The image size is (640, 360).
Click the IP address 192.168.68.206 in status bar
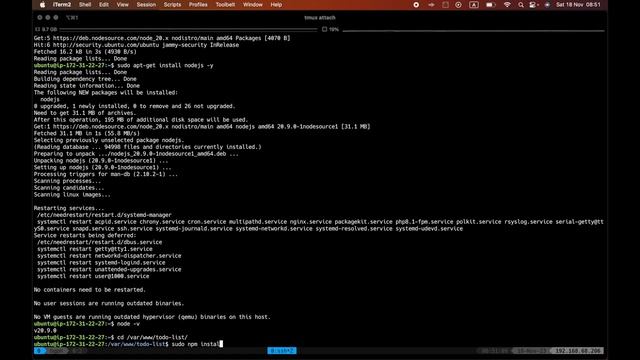(x=578, y=351)
